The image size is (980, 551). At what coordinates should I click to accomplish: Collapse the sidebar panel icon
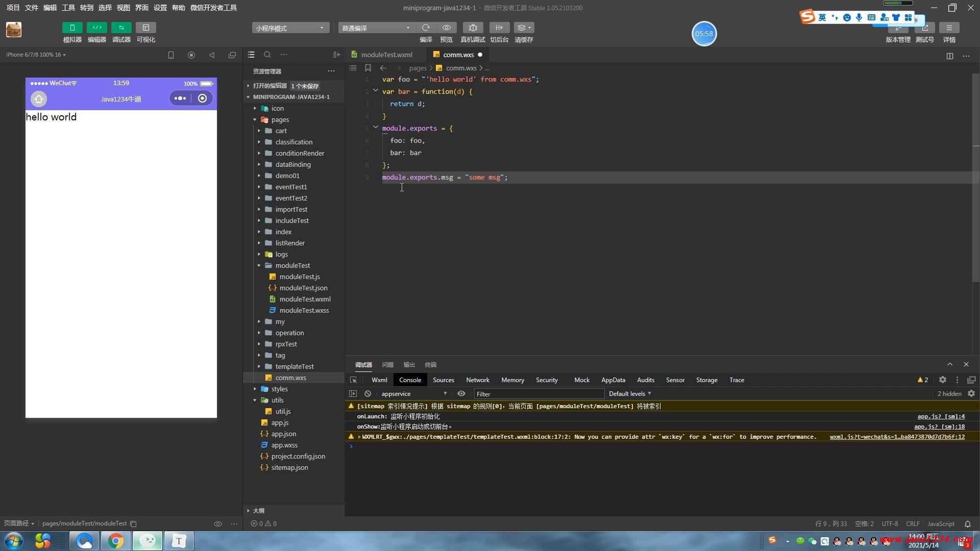click(x=337, y=55)
